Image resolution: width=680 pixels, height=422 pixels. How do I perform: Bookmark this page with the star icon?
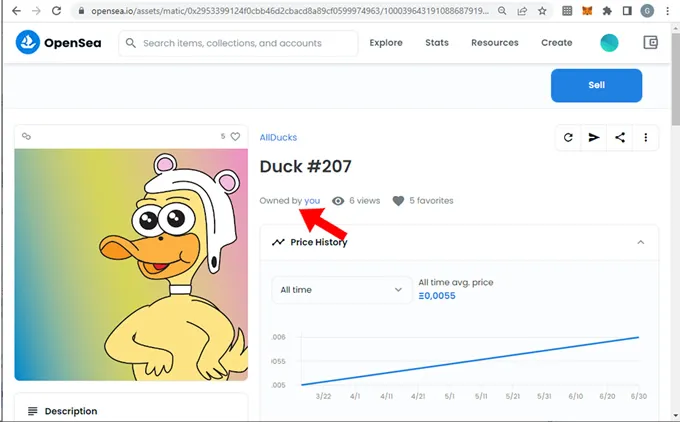[x=541, y=11]
